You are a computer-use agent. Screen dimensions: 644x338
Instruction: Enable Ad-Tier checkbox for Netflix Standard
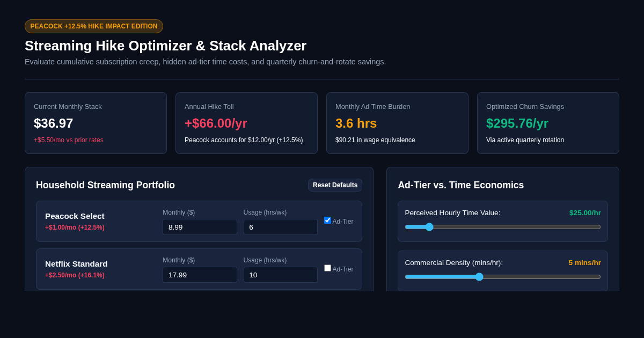coord(327,268)
